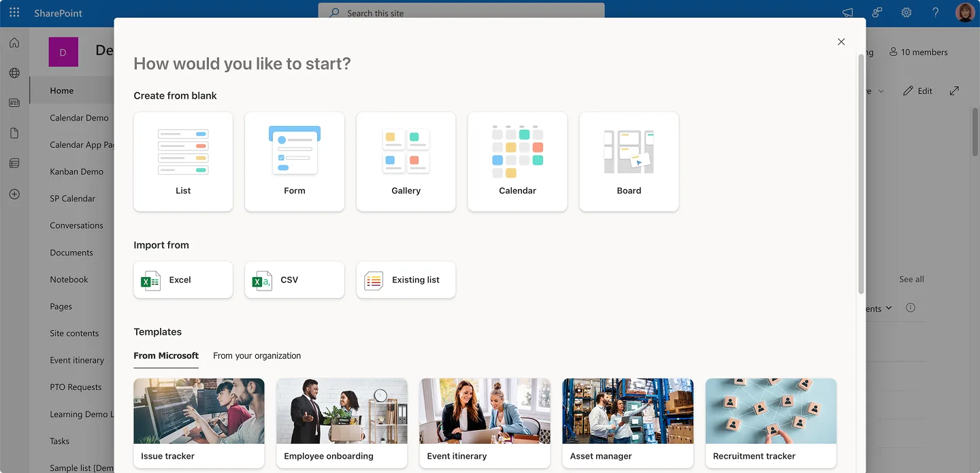Select the From Microsoft templates tab

[x=166, y=355]
